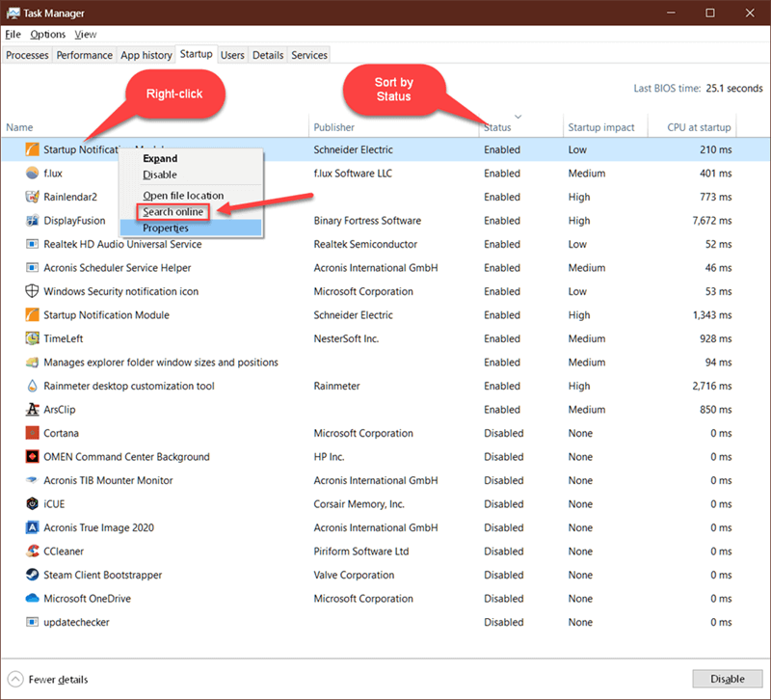Open the Options menu
Screen dimensions: 771x700
(x=47, y=35)
